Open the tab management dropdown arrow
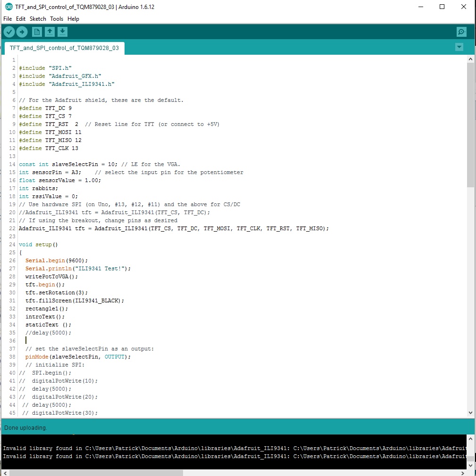Image resolution: width=476 pixels, height=476 pixels. 459,47
